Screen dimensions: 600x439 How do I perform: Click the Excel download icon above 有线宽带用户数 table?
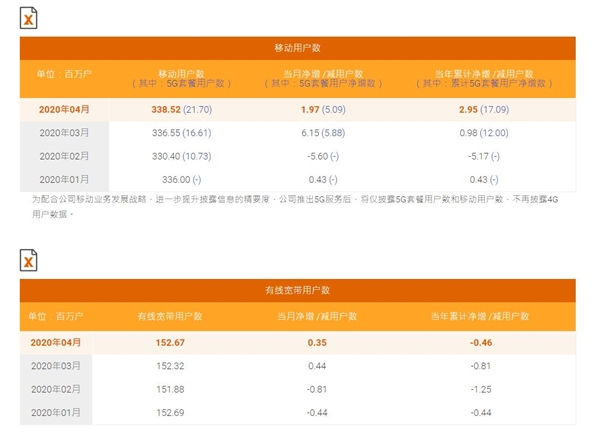click(31, 259)
